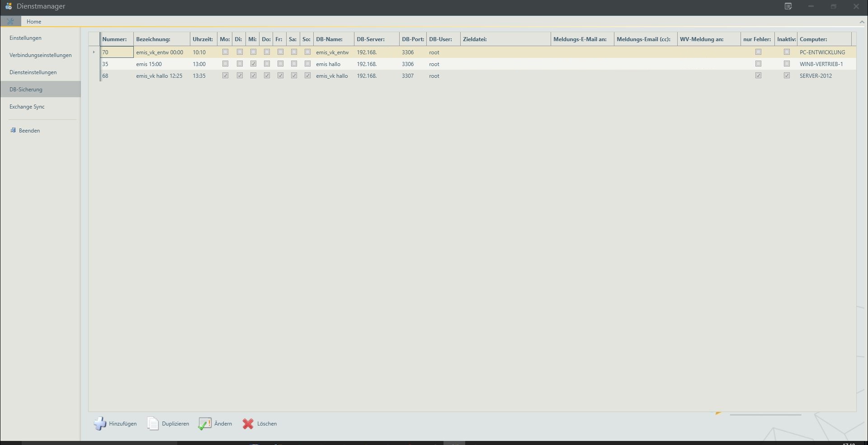
Task: Click the computer name SERVER-2012
Action: click(x=816, y=76)
